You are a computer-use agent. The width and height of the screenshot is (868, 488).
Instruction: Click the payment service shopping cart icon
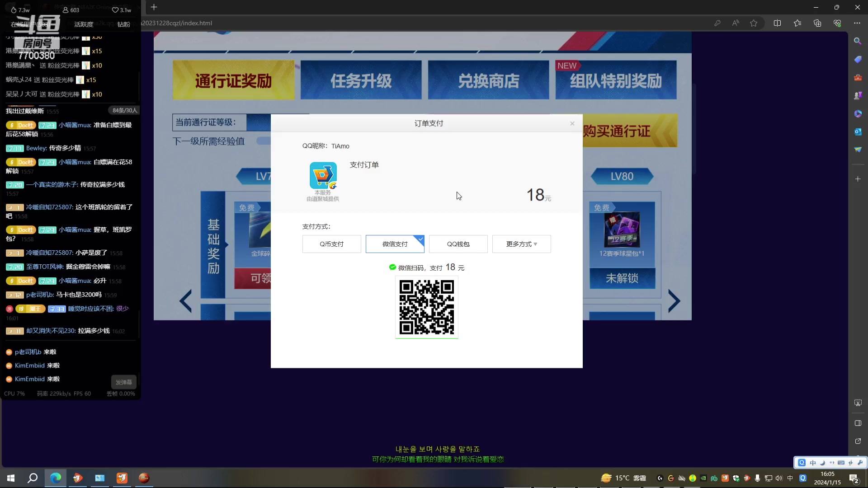(323, 175)
